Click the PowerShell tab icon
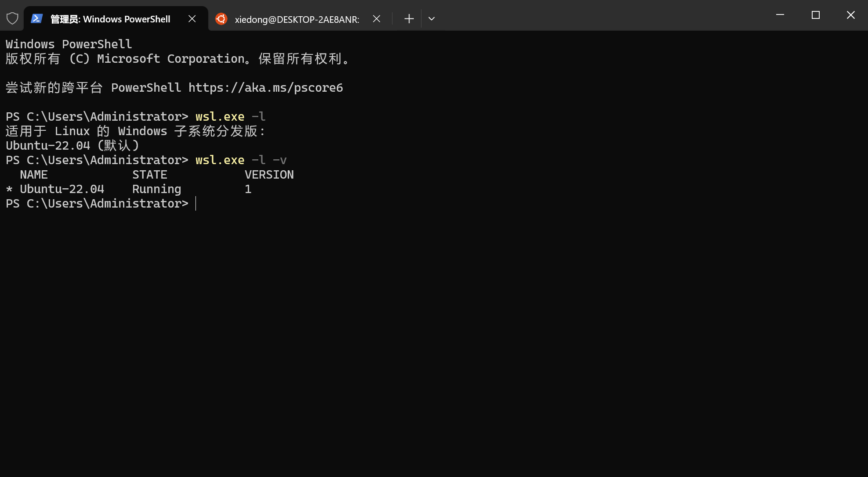Screen dimensions: 868x477 click(x=37, y=18)
